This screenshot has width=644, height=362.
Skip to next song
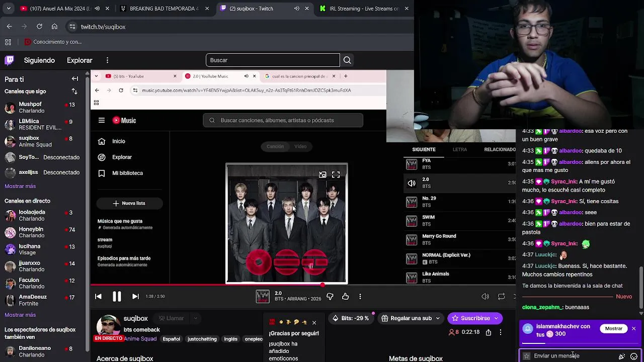135,297
